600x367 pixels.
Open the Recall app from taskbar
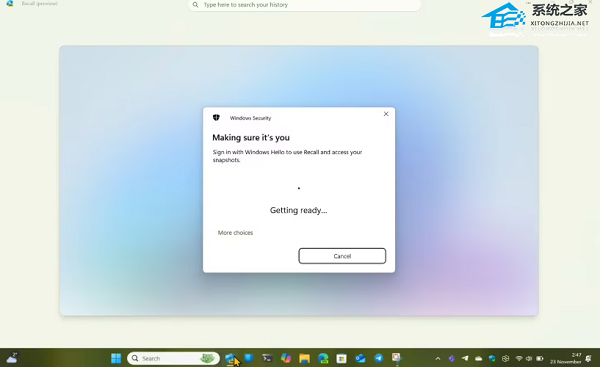tap(230, 358)
